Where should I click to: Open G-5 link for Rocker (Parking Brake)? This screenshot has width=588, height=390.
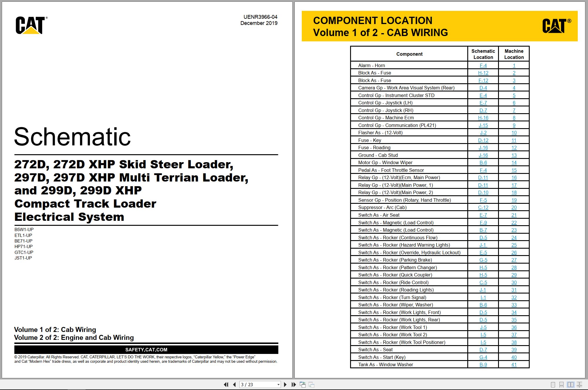click(483, 260)
